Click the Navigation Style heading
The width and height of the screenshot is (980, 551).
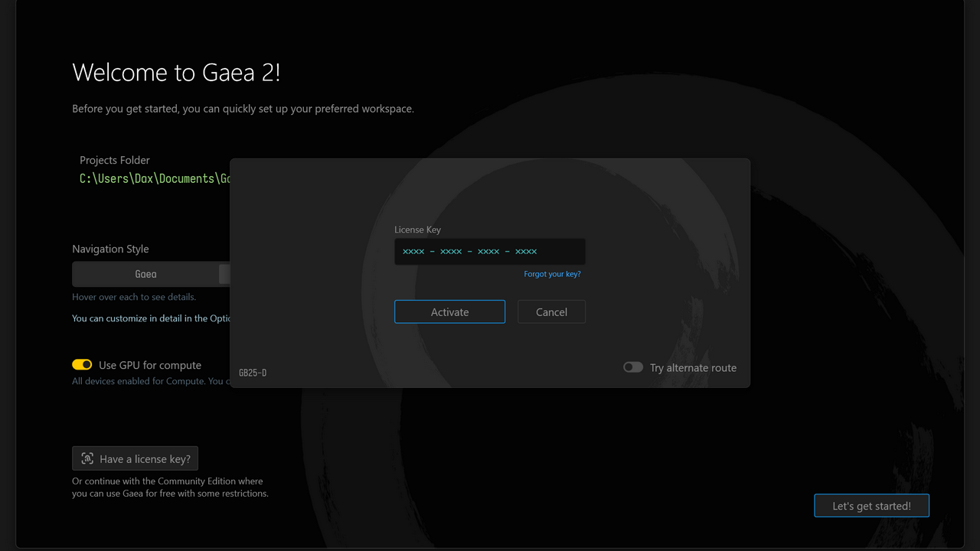click(x=110, y=249)
